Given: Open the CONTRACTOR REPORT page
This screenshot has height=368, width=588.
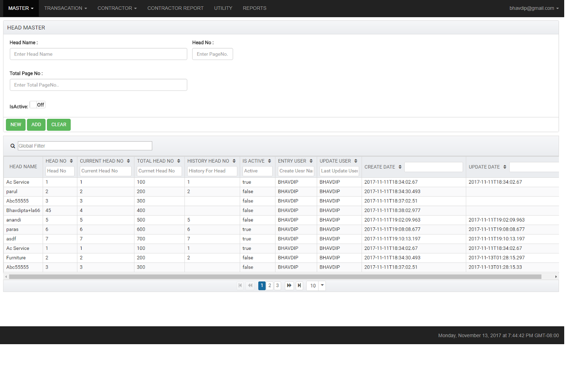Looking at the screenshot, I should coord(175,8).
